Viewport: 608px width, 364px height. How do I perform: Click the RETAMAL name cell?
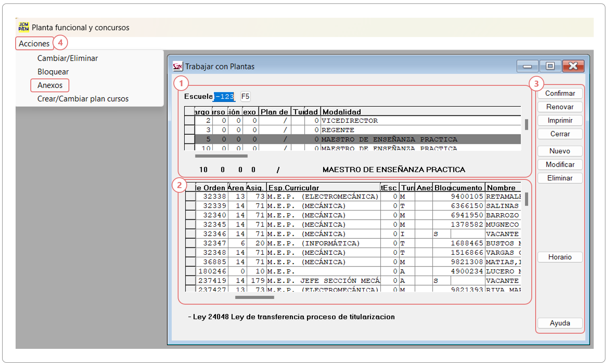coord(503,197)
